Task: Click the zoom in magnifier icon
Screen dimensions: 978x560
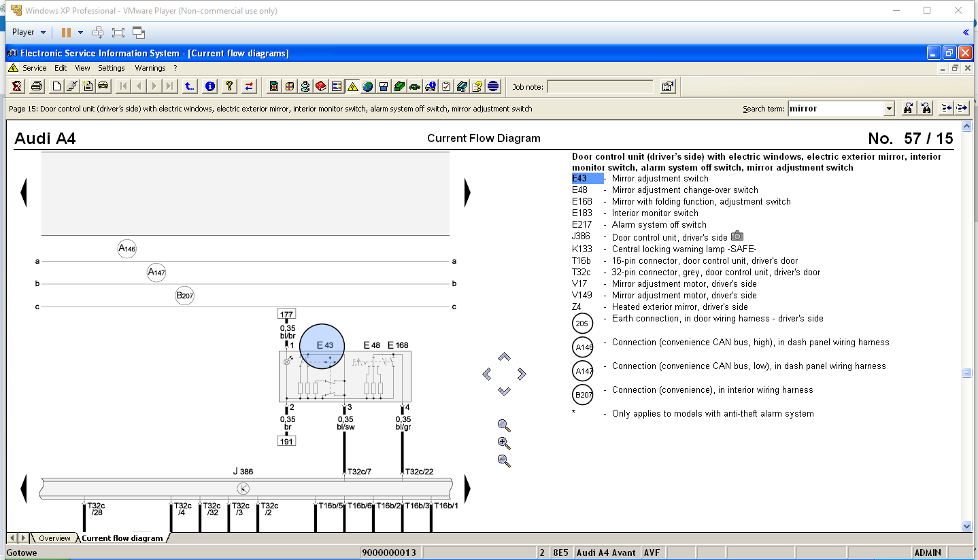Action: [x=504, y=443]
